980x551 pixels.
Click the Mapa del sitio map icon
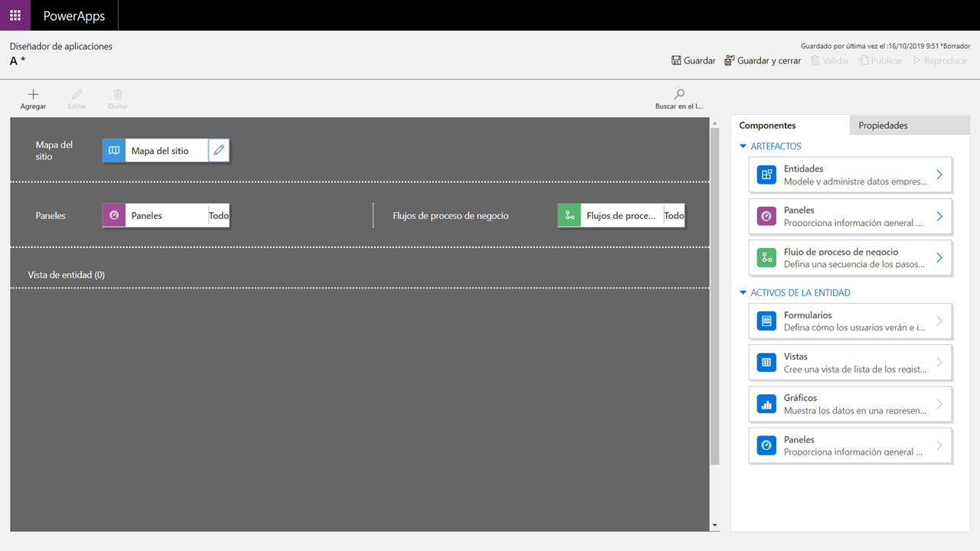(x=114, y=151)
